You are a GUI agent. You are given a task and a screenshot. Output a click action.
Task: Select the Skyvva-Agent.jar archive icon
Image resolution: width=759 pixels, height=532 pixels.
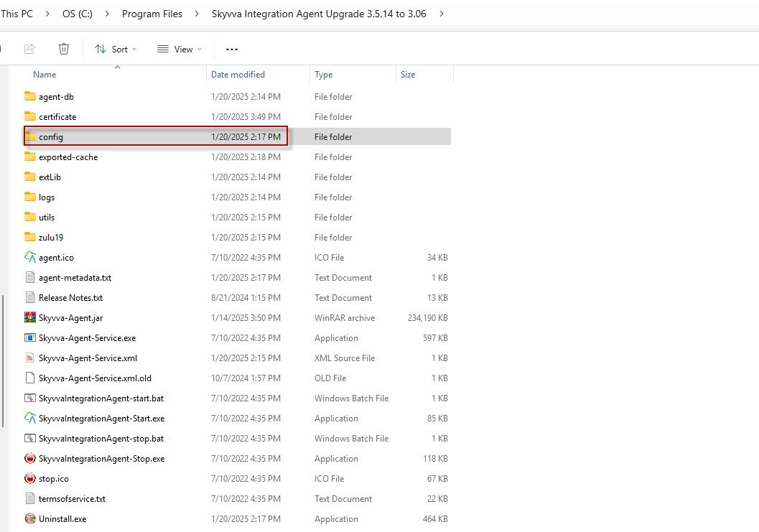tap(30, 318)
